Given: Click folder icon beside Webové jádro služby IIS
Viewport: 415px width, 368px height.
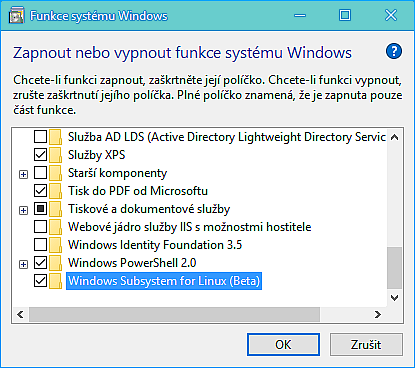Looking at the screenshot, I should (56, 227).
